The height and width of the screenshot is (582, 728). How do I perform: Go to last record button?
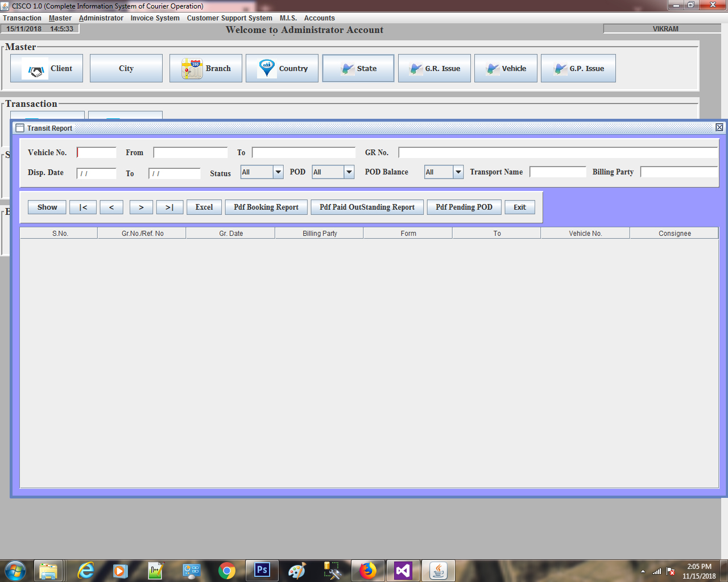[169, 207]
